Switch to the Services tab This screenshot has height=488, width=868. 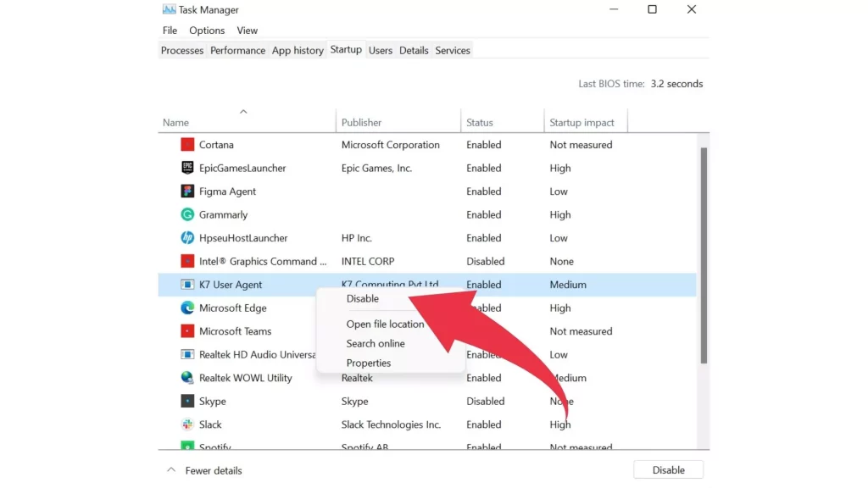[x=453, y=50]
